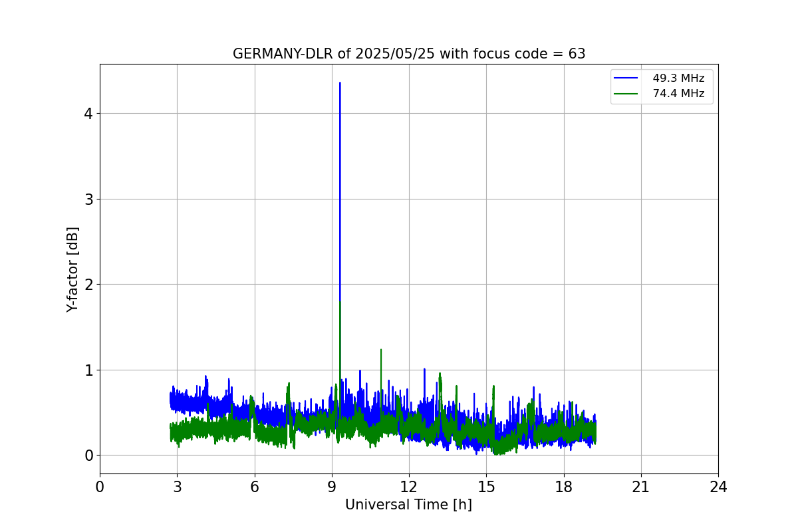This screenshot has height=532, width=798.
Task: Click the 'Universal Time [h]' axis label
Action: tap(408, 505)
